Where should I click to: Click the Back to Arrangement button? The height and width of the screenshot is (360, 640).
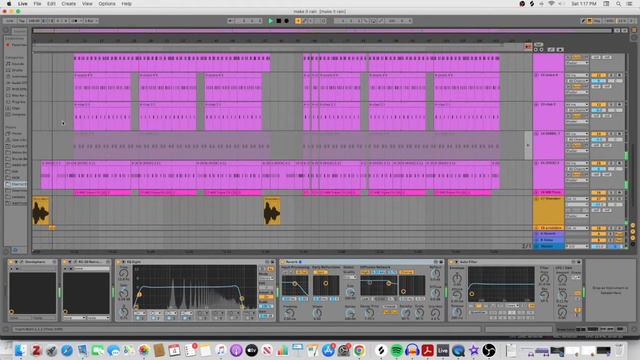pos(528,47)
